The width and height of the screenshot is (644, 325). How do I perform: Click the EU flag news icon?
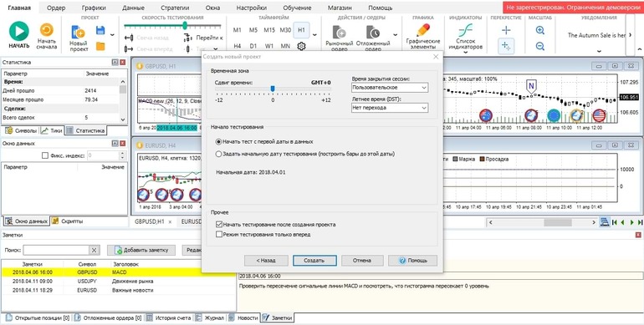[x=554, y=115]
